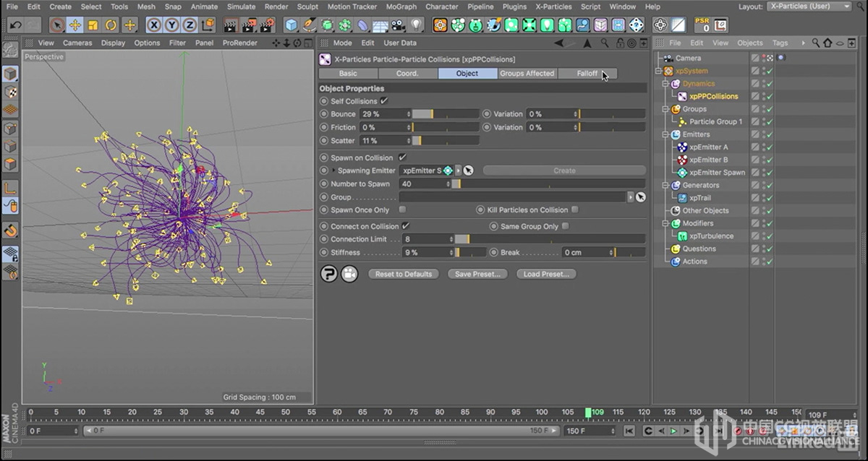Uncheck Spawn on Collision checkbox
Viewport: 868px width, 461px height.
[x=402, y=158]
